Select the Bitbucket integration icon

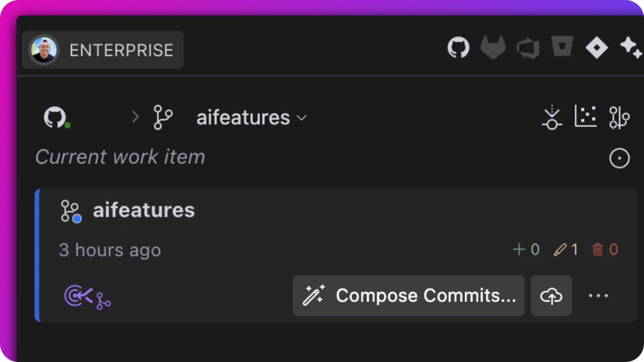[562, 47]
